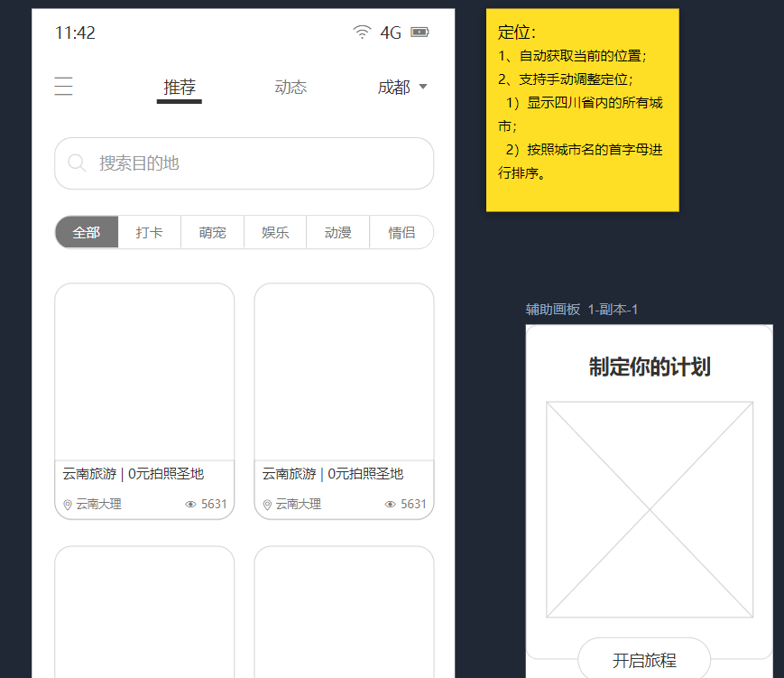Click eye views icon on first card
This screenshot has width=784, height=678.
[x=190, y=504]
